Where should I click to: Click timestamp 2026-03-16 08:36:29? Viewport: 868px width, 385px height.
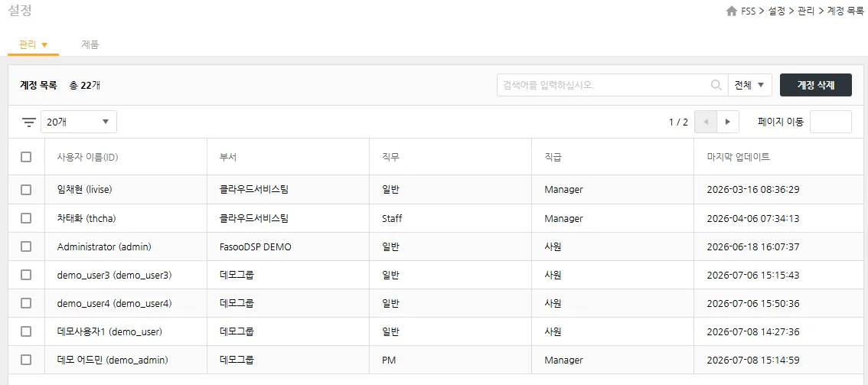(753, 190)
